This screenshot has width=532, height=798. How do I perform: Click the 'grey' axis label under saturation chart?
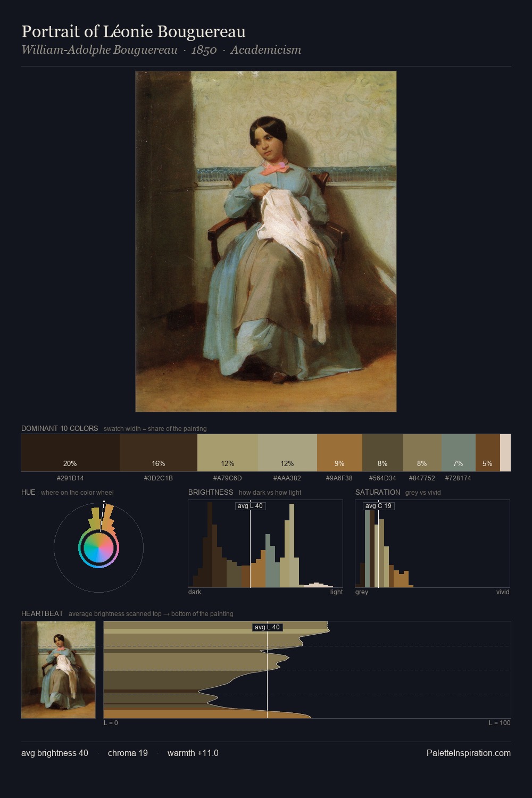pyautogui.click(x=362, y=592)
